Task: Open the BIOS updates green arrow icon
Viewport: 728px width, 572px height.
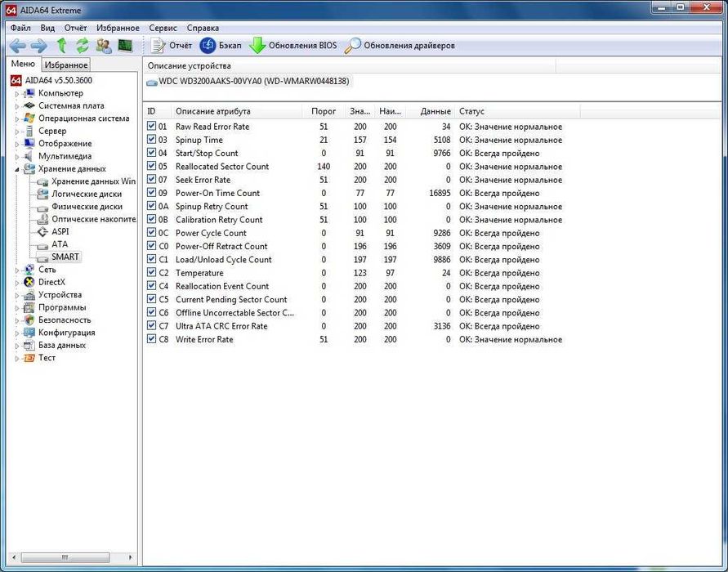Action: click(x=257, y=46)
